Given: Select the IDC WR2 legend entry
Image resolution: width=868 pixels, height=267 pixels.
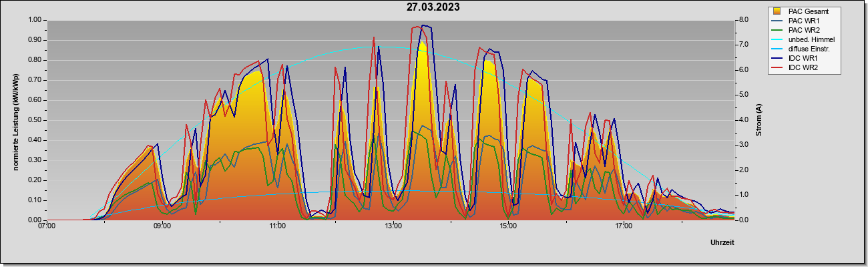Looking at the screenshot, I should coord(805,67).
